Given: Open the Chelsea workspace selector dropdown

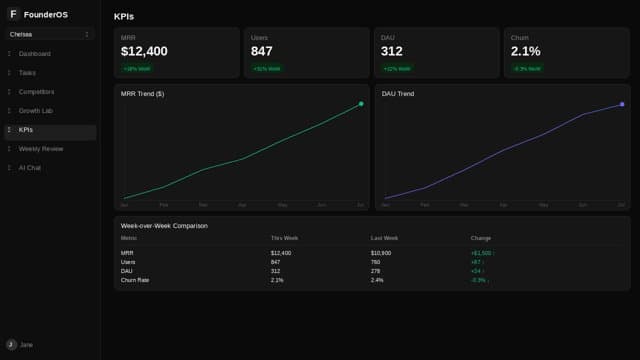Looking at the screenshot, I should (x=49, y=34).
